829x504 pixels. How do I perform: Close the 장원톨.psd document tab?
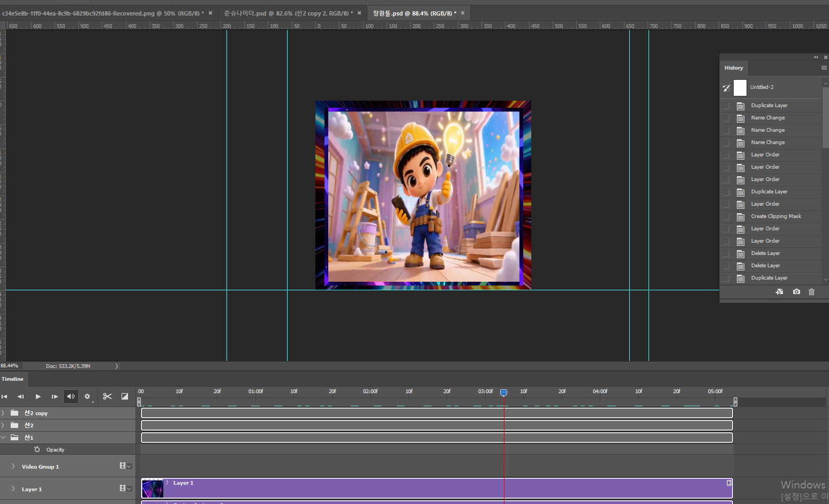coord(463,13)
